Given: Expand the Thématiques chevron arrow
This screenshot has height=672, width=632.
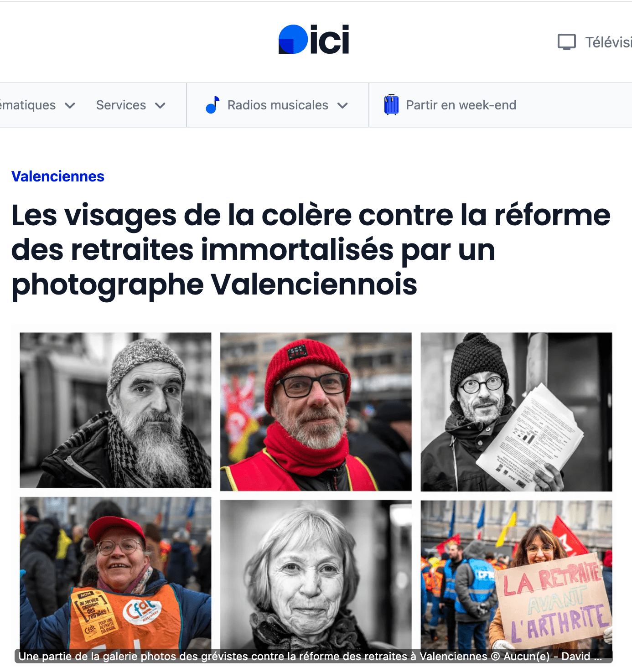Looking at the screenshot, I should tap(70, 106).
